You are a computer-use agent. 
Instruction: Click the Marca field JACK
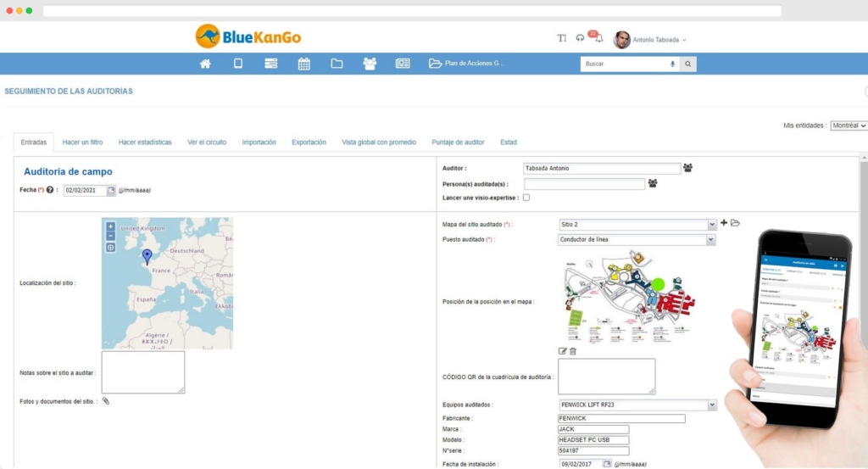pos(593,429)
